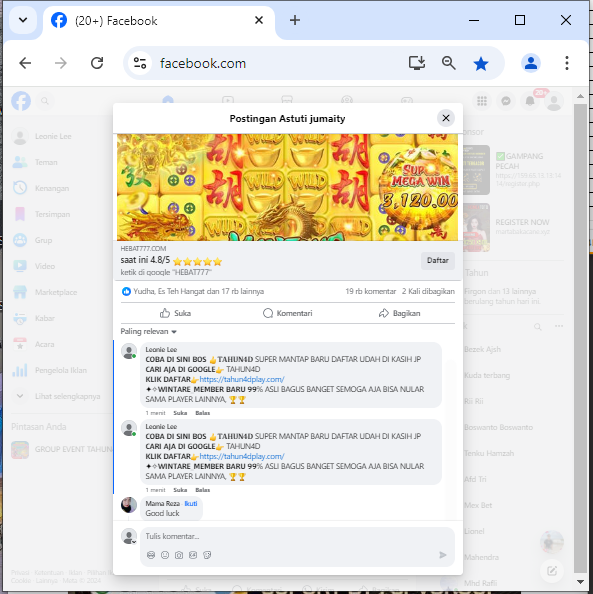Click the new message compose icon
This screenshot has width=593, height=594.
coord(552,571)
